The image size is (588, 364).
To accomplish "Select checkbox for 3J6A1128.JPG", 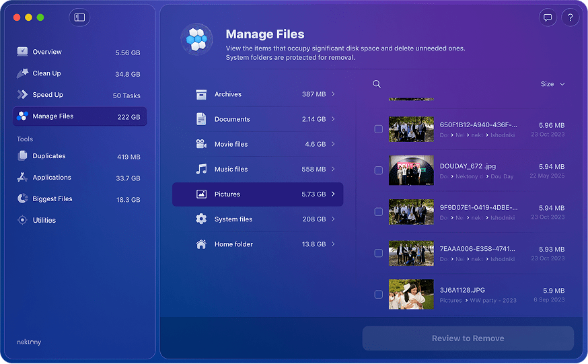I will click(x=378, y=295).
